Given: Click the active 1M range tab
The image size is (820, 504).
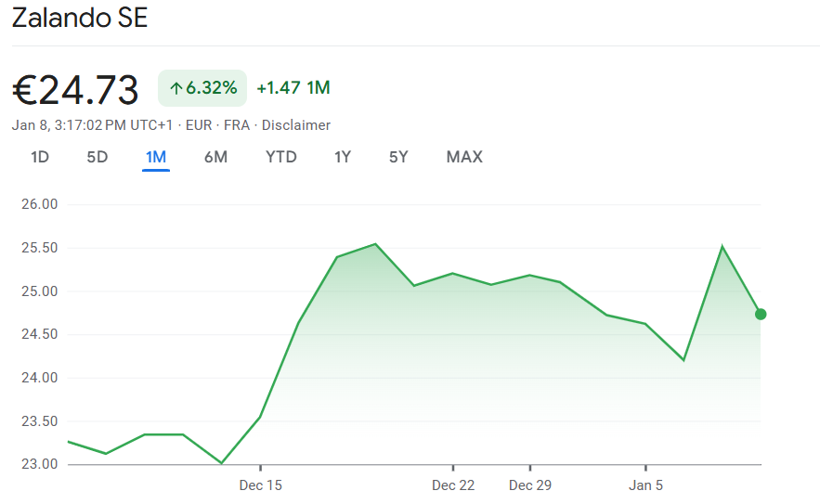Looking at the screenshot, I should pyautogui.click(x=155, y=157).
